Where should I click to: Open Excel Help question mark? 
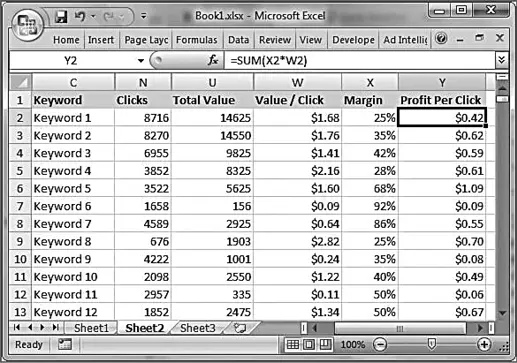pos(441,39)
